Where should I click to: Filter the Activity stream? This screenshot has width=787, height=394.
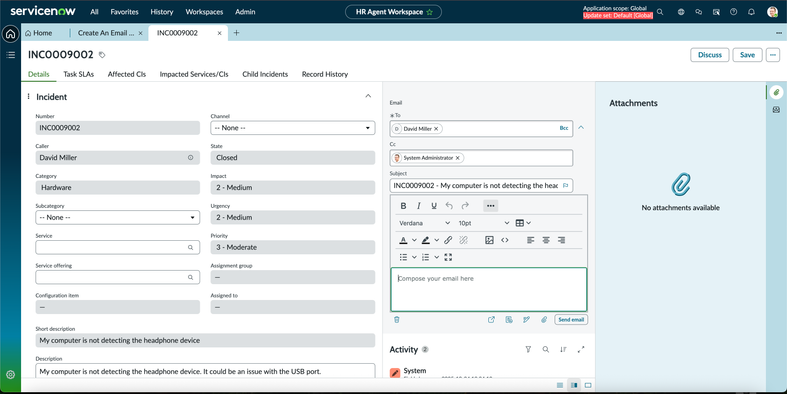tap(528, 349)
